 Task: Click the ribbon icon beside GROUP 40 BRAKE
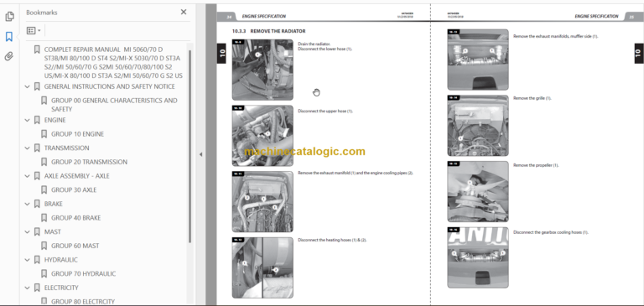44,218
